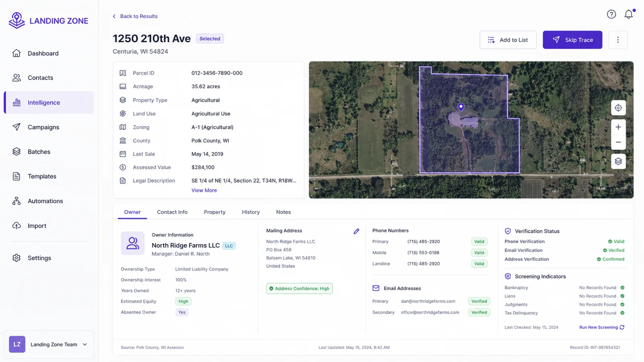Open the three-dot more options menu
Image resolution: width=644 pixels, height=362 pixels.
618,40
